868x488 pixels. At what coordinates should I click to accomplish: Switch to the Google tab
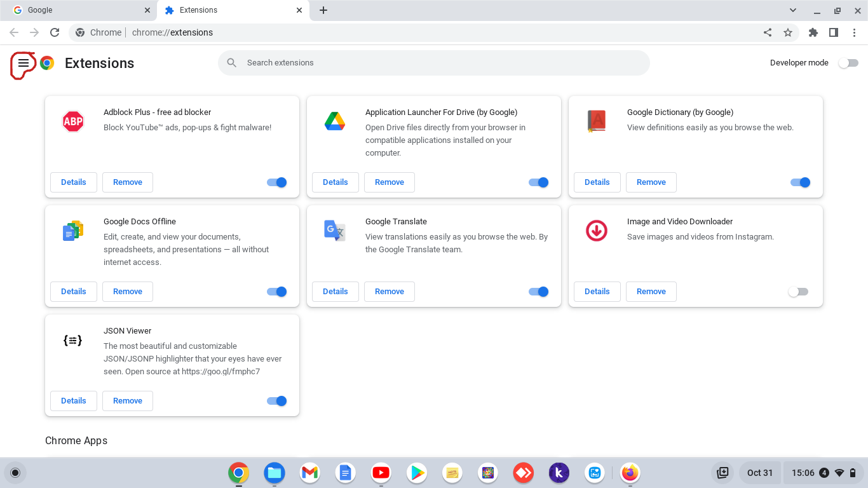(78, 10)
